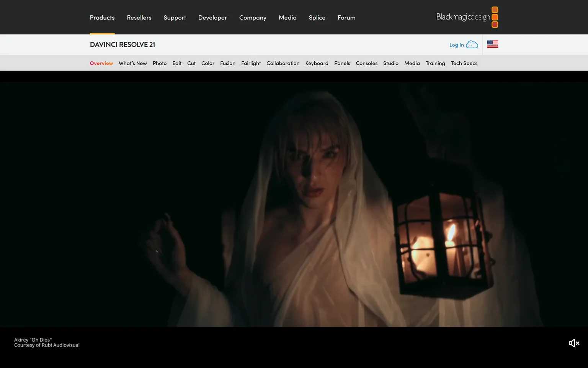This screenshot has width=588, height=368.
Task: Open the Company menu item
Action: (253, 18)
